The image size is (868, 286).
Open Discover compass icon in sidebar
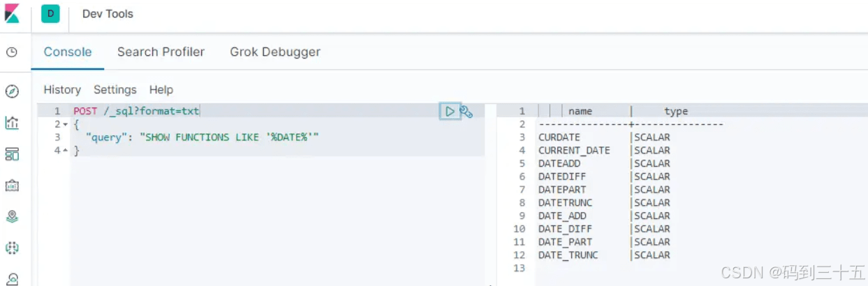coord(12,91)
